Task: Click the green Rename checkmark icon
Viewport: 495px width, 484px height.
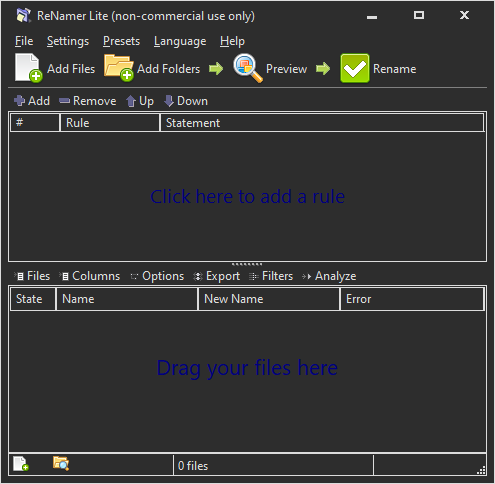Action: point(355,68)
